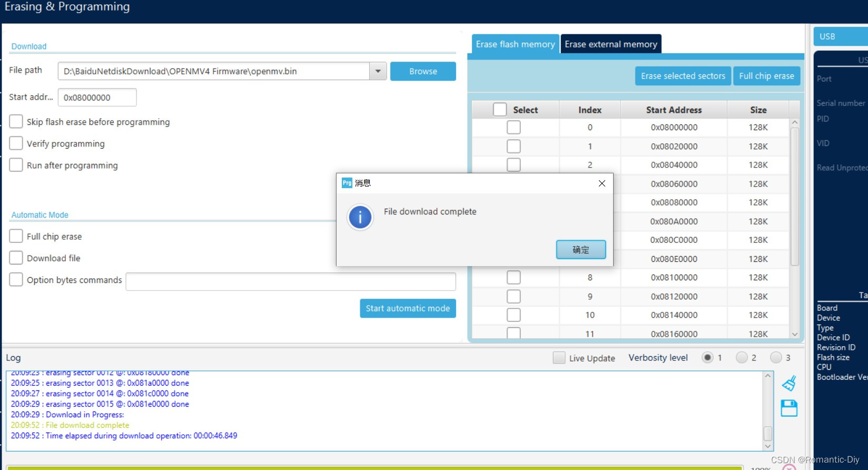This screenshot has height=470, width=868.
Task: Set verbosity level to 2
Action: (742, 358)
